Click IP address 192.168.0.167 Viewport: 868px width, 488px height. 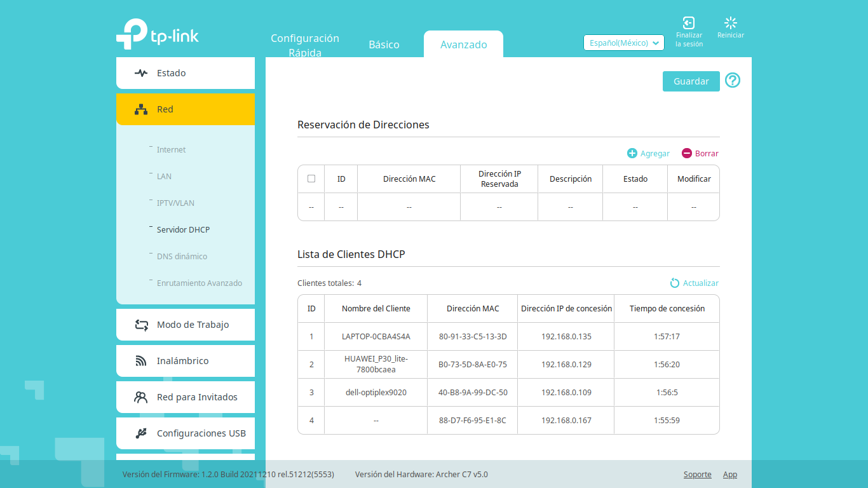(566, 420)
